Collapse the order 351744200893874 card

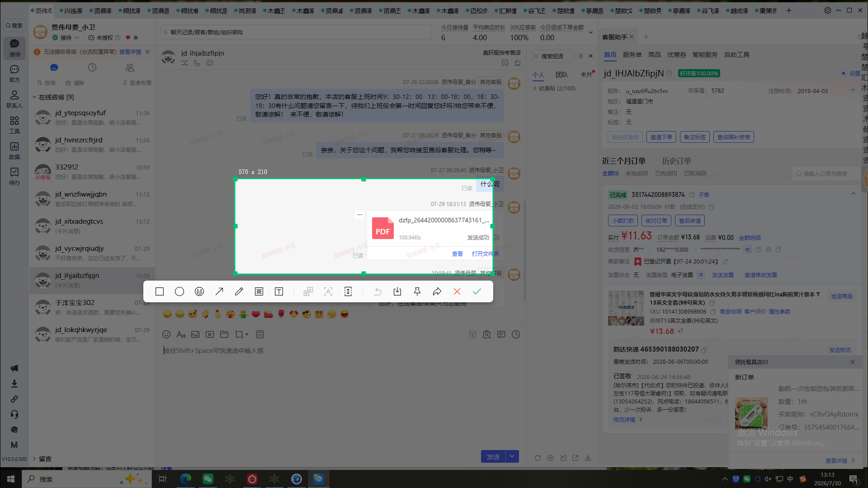(854, 194)
